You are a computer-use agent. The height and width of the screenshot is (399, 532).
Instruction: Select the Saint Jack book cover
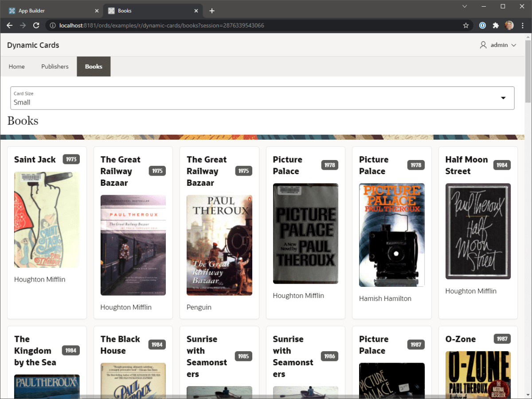pos(47,219)
